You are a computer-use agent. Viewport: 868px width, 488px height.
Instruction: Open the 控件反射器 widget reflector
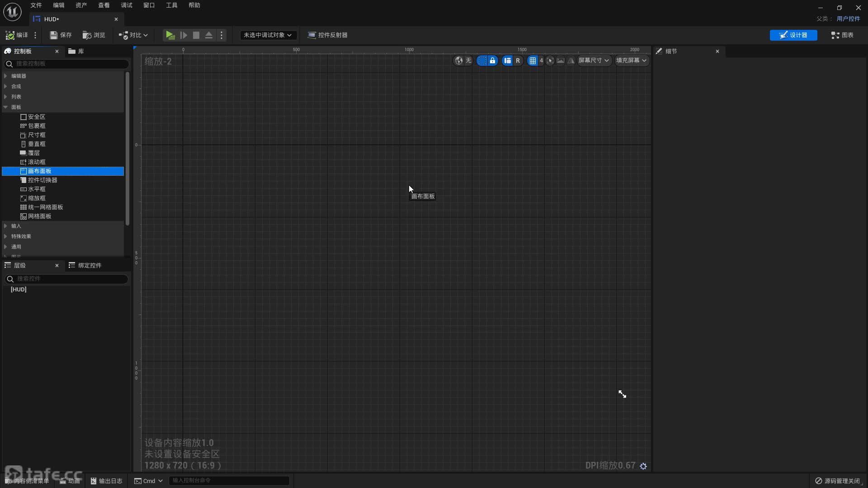328,35
